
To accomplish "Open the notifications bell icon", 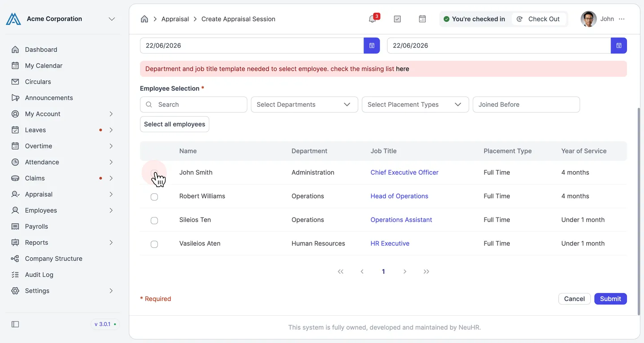I will (372, 19).
